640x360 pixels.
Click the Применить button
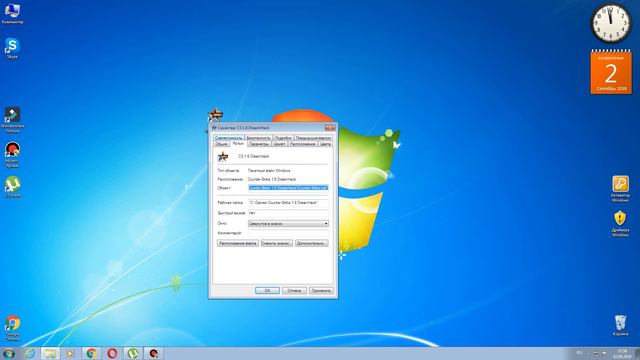pyautogui.click(x=321, y=291)
